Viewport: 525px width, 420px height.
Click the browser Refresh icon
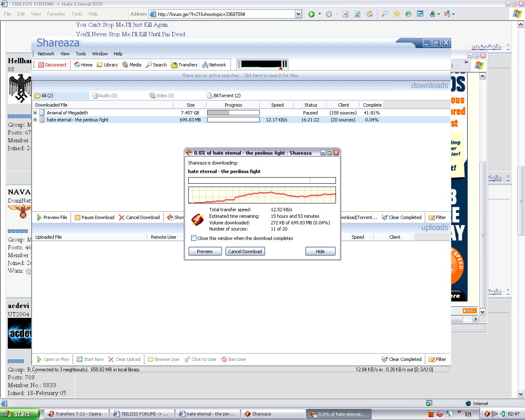point(357,14)
